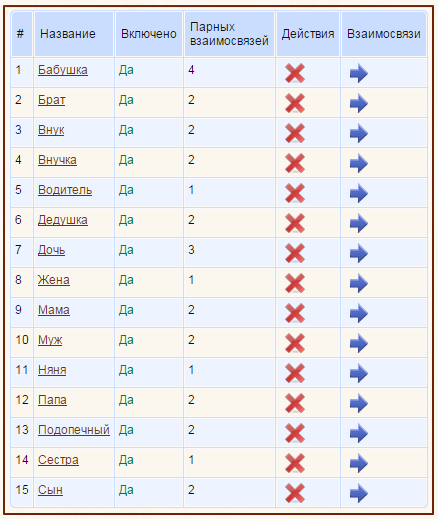The height and width of the screenshot is (519, 438).
Task: Click the Подопечный name link
Action: click(x=74, y=430)
